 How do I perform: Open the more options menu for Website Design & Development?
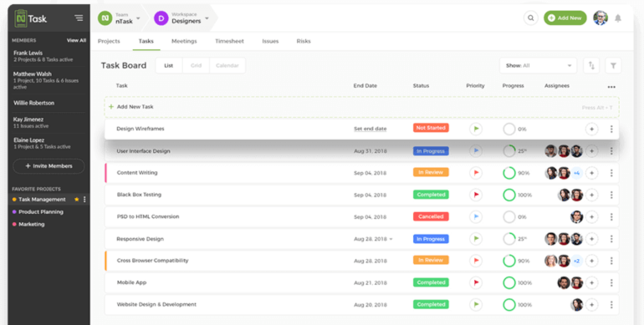click(x=611, y=304)
